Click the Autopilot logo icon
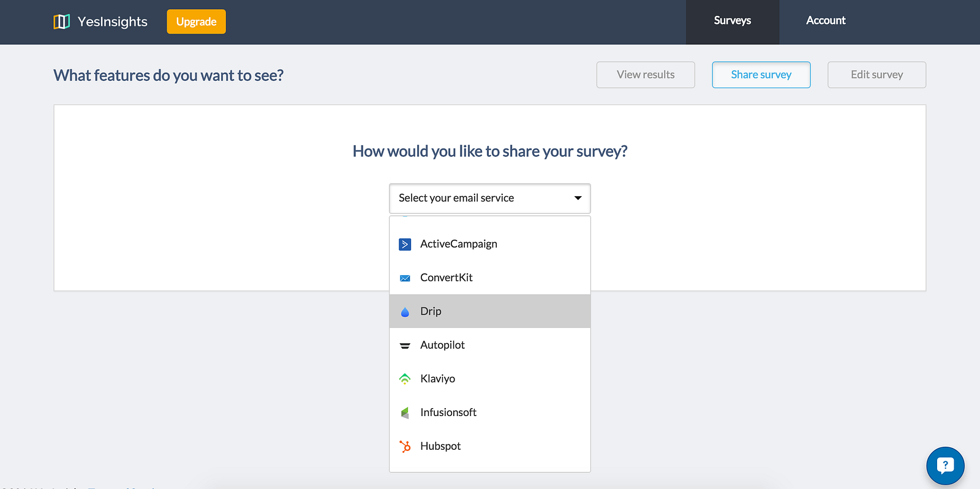Viewport: 980px width, 489px height. click(x=405, y=346)
